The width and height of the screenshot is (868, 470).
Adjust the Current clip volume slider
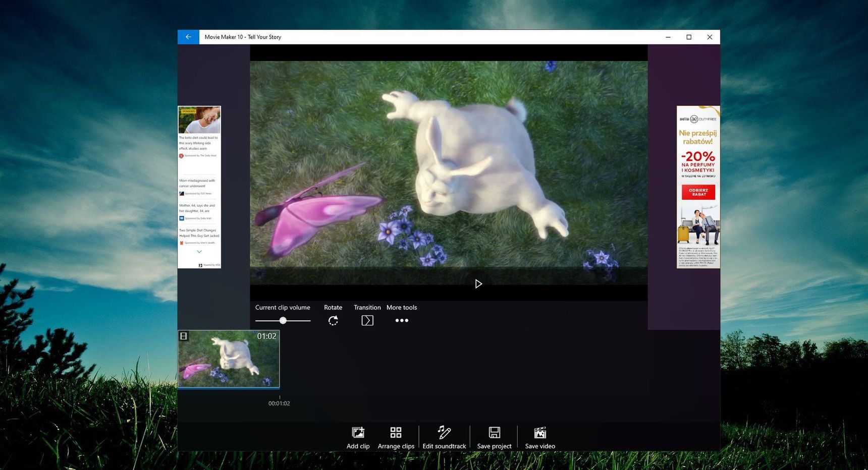point(283,320)
